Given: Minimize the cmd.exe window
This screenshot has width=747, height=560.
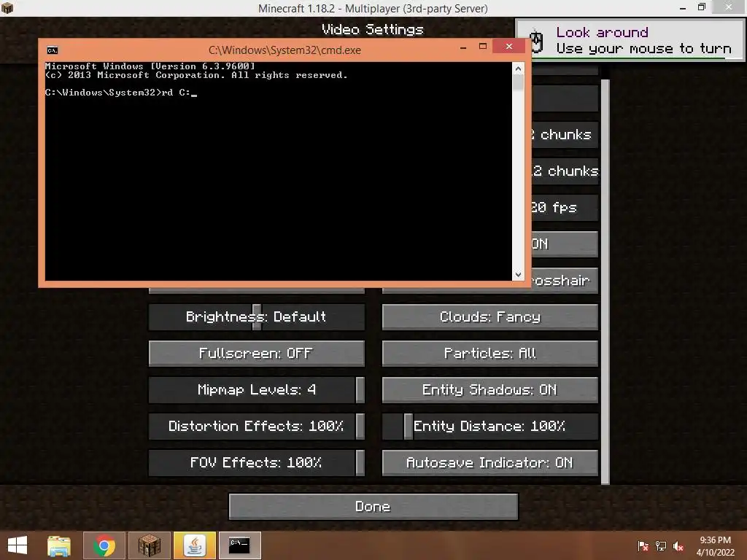Looking at the screenshot, I should pos(463,47).
